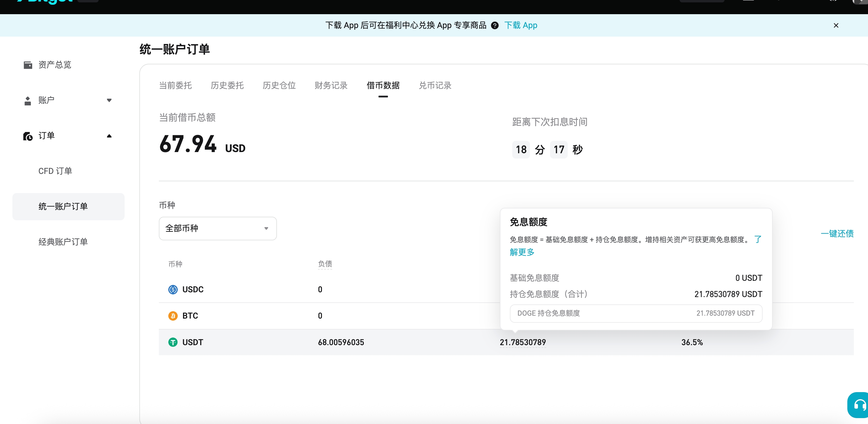Image resolution: width=868 pixels, height=424 pixels.
Task: Click the 67.94 USD total borrowed amount
Action: click(x=202, y=144)
